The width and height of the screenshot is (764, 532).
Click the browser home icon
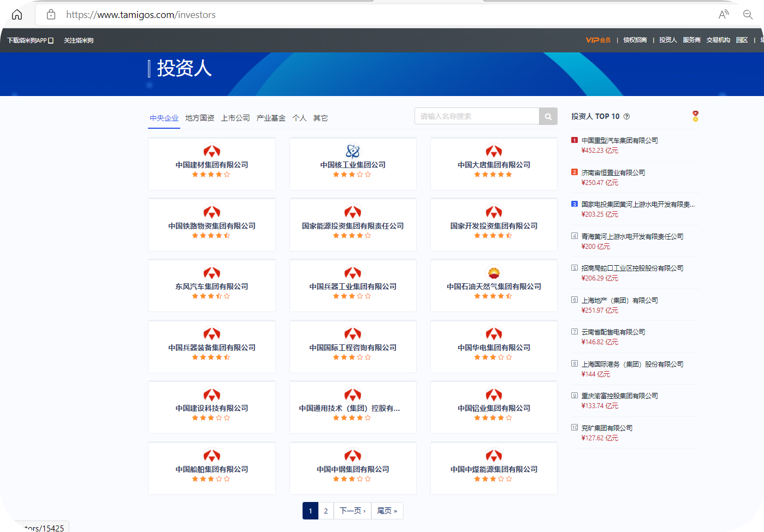[16, 14]
